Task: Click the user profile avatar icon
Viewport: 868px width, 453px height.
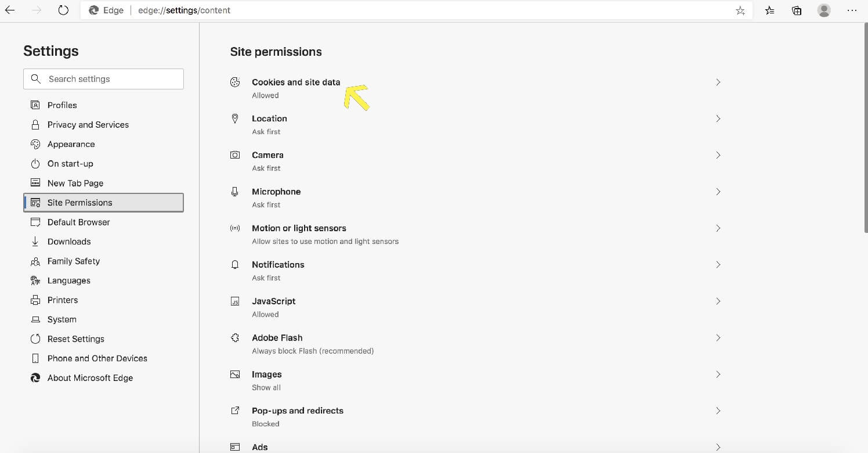Action: click(824, 10)
